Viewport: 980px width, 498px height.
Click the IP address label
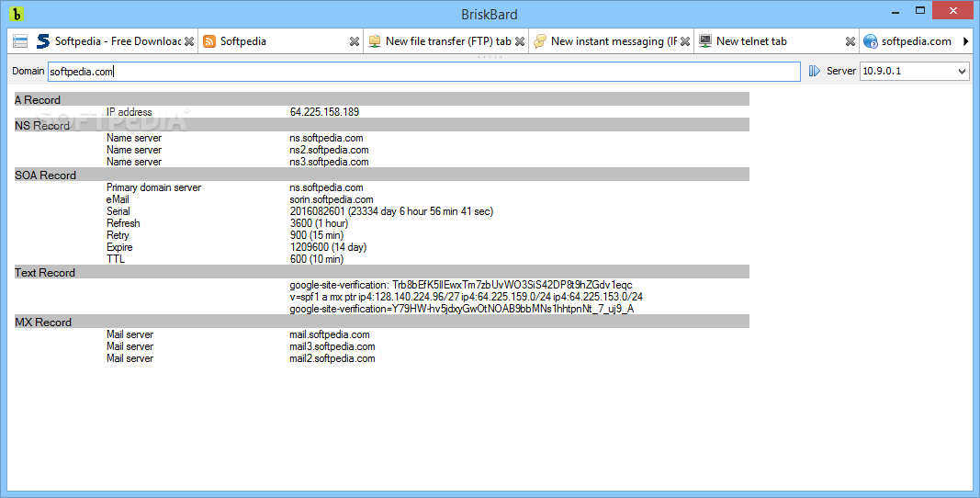pyautogui.click(x=129, y=112)
